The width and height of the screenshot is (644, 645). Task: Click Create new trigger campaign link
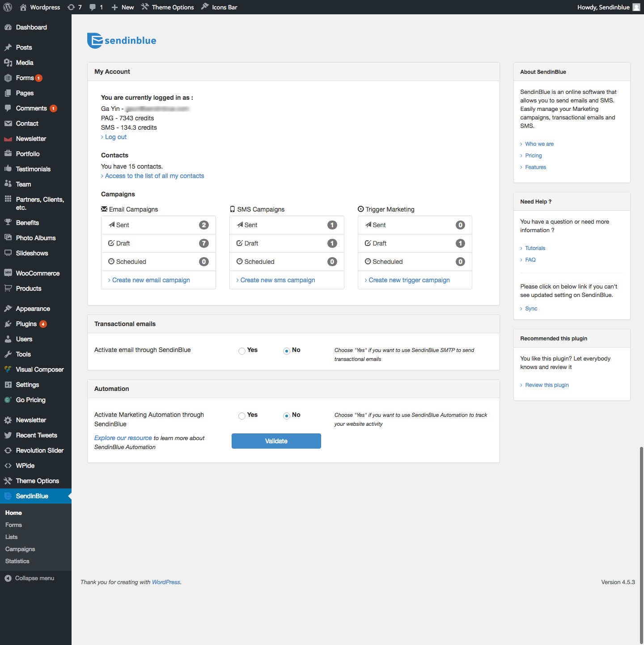[409, 280]
